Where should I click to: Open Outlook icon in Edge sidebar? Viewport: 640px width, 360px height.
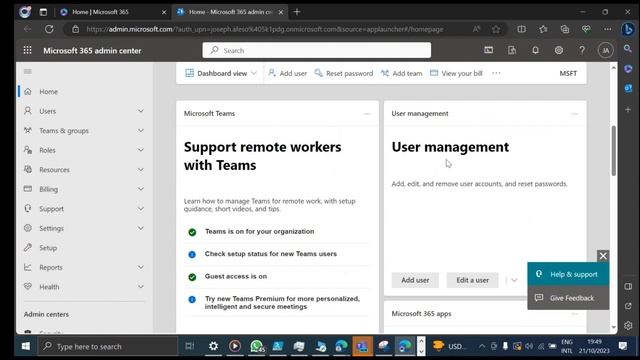point(628,88)
